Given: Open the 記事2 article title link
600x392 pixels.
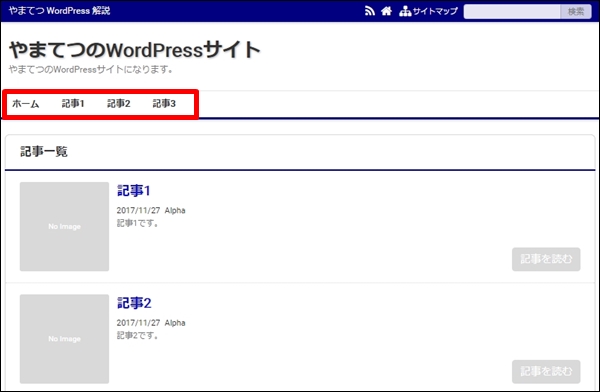Looking at the screenshot, I should click(x=134, y=303).
